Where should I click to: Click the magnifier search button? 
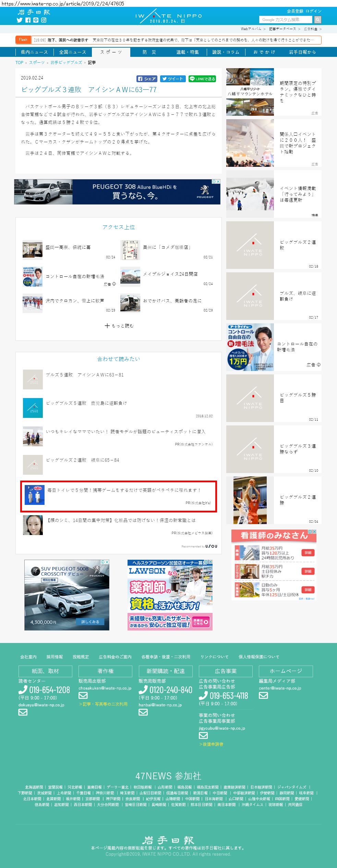pos(318,20)
